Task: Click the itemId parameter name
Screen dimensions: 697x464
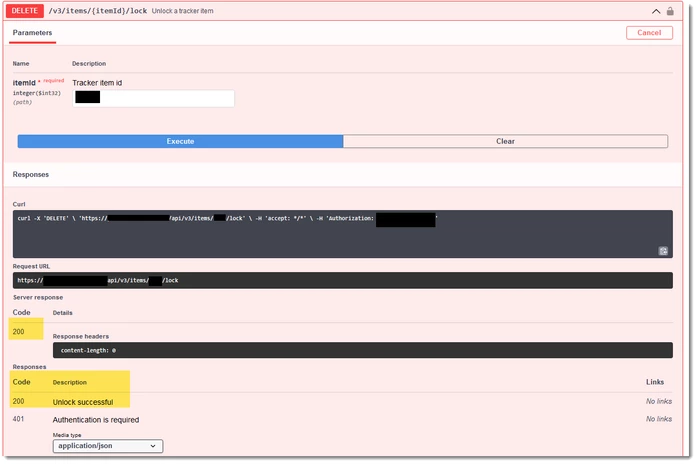Action: 24,83
